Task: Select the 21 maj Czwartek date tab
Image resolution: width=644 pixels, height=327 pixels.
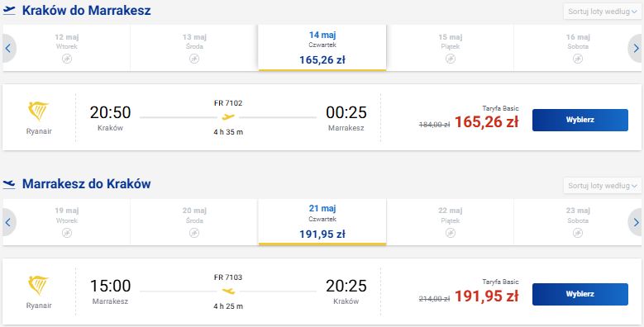Action: (x=322, y=222)
